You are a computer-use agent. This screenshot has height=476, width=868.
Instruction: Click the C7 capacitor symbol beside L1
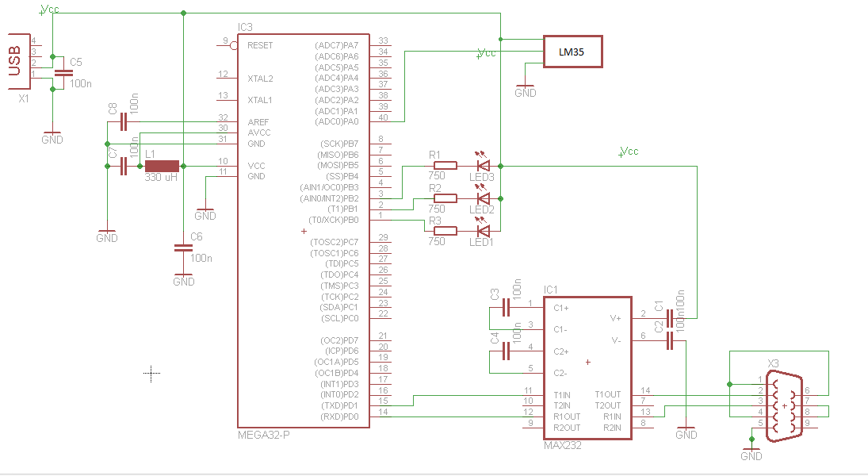pyautogui.click(x=124, y=166)
